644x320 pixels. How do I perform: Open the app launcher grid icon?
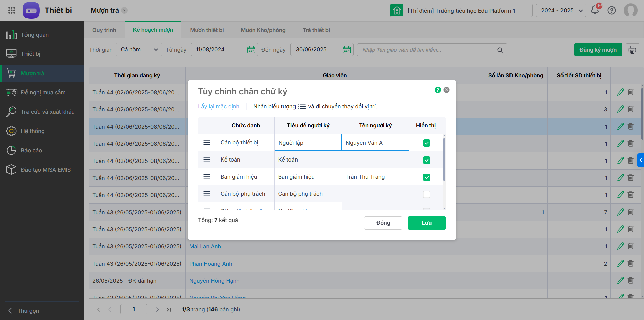(12, 10)
